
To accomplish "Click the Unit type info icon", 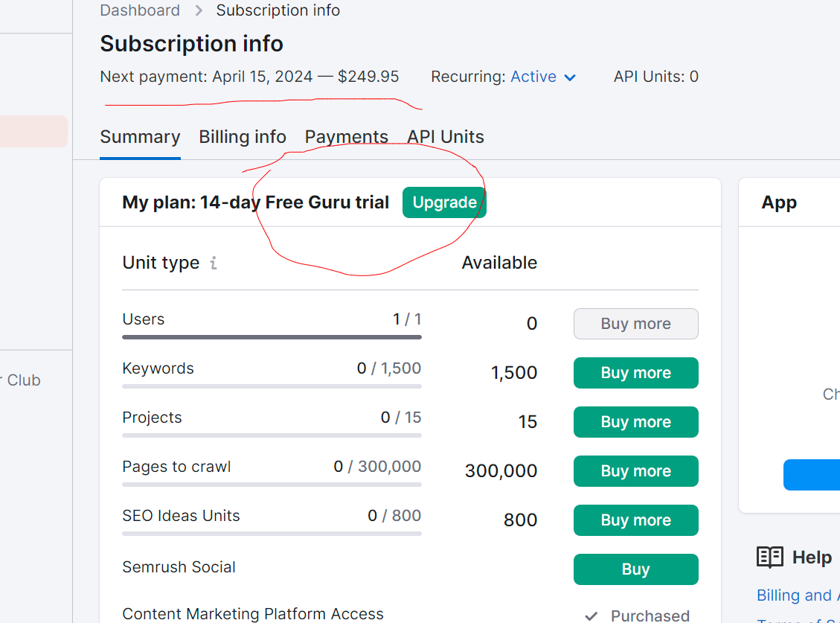I will point(214,263).
